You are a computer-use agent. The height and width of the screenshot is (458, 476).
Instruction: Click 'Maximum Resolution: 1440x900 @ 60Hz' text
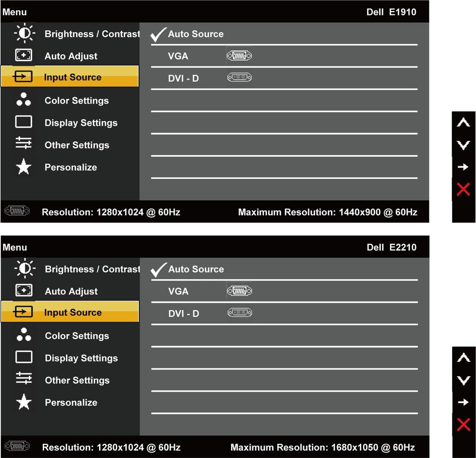(328, 212)
